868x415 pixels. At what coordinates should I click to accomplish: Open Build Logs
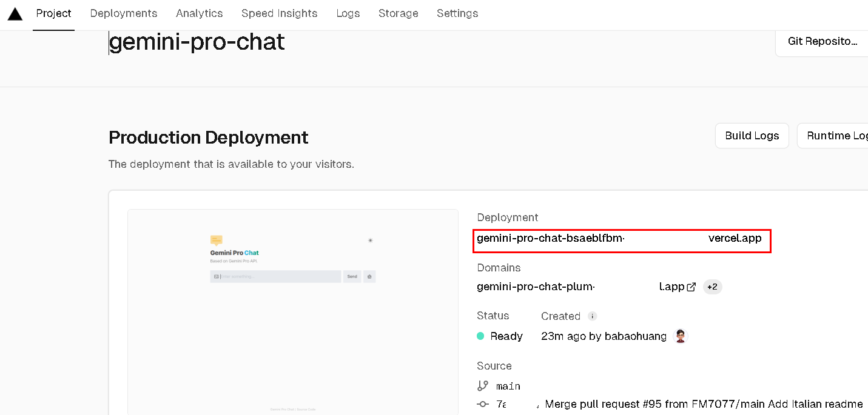752,136
